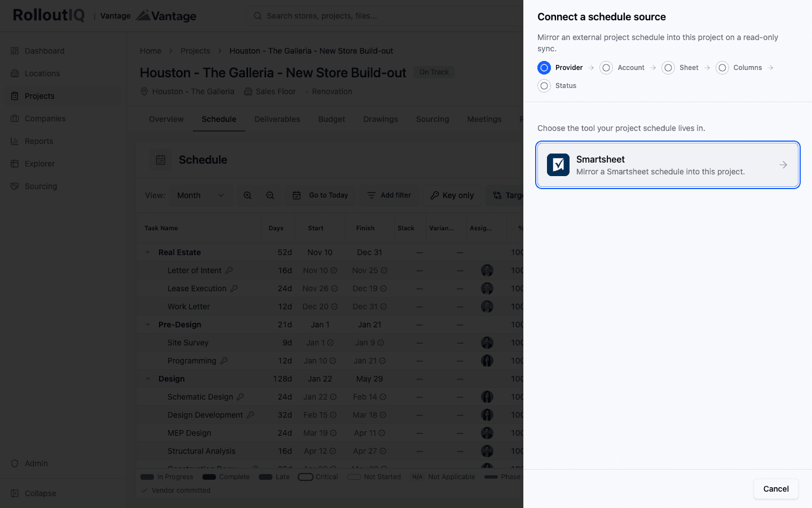Switch to the Deliverables tab
The image size is (812, 508).
[277, 119]
